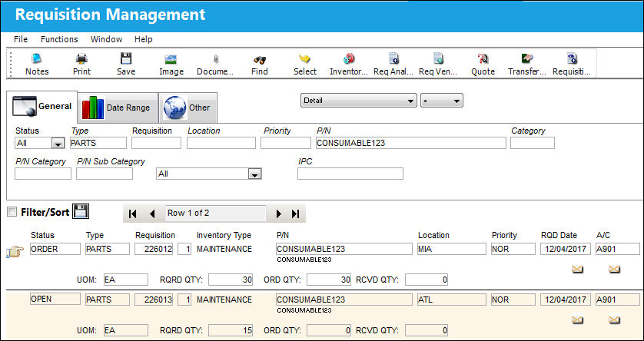Click the Location filter input field
This screenshot has width=644, height=341.
point(221,143)
